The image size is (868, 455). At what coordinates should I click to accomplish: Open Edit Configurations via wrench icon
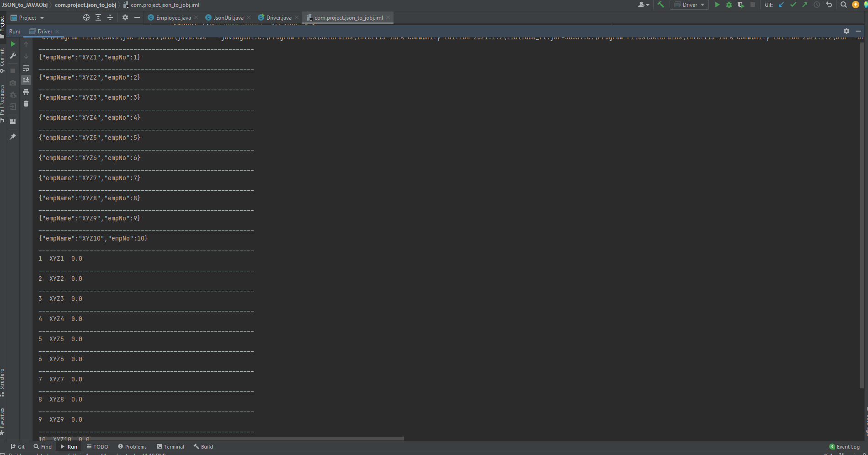point(13,56)
